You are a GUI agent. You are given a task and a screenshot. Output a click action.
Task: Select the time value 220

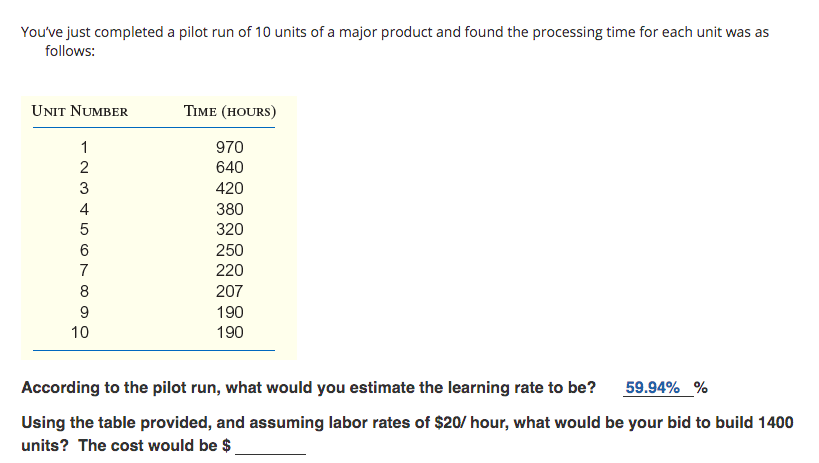click(230, 271)
